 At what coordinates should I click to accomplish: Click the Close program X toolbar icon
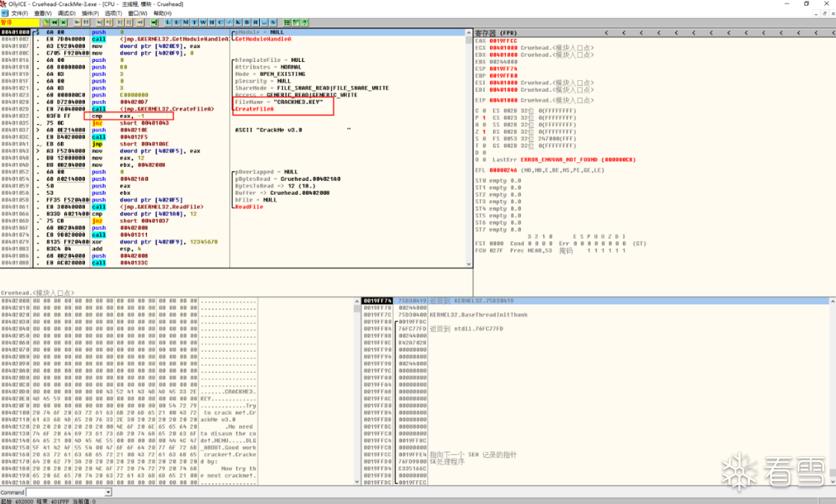[x=63, y=22]
